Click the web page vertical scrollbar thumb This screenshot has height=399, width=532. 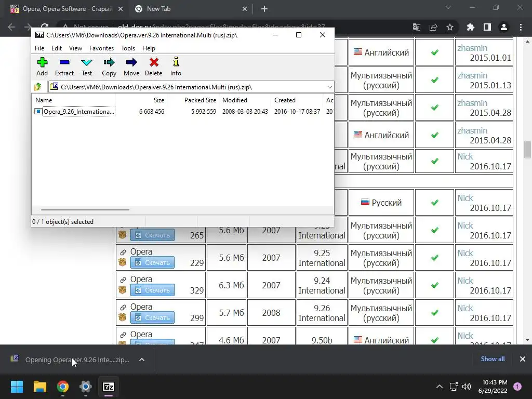point(527,150)
